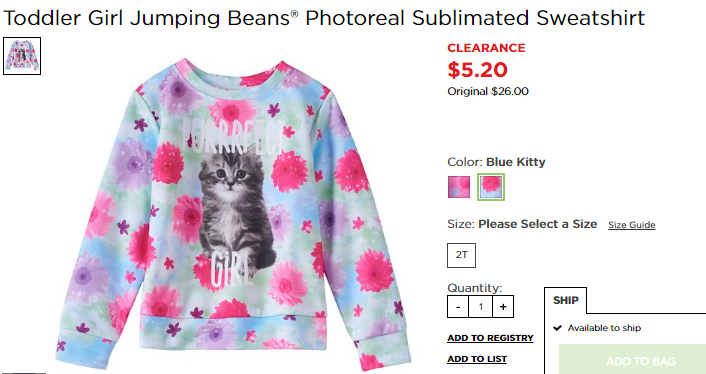Click the Please Select a Size text
Image resolution: width=706 pixels, height=374 pixels.
click(538, 224)
